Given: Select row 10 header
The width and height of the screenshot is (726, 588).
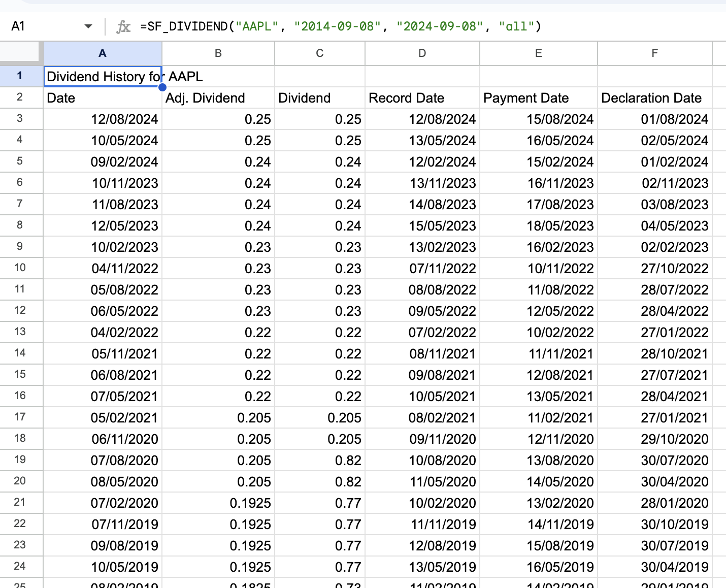Looking at the screenshot, I should 20,268.
